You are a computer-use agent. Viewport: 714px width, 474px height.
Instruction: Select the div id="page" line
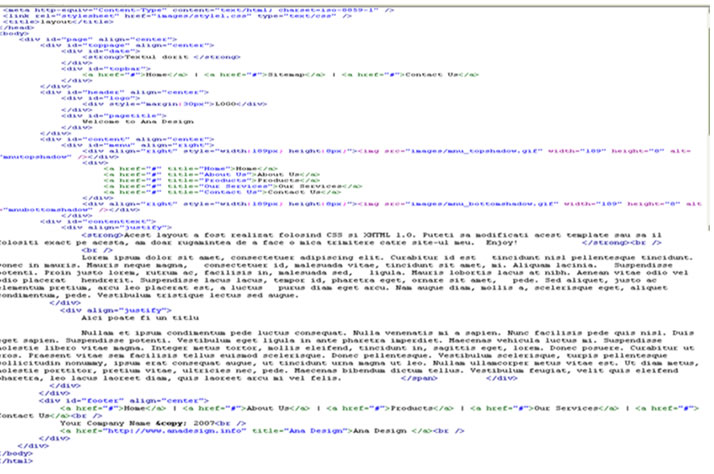[98, 39]
